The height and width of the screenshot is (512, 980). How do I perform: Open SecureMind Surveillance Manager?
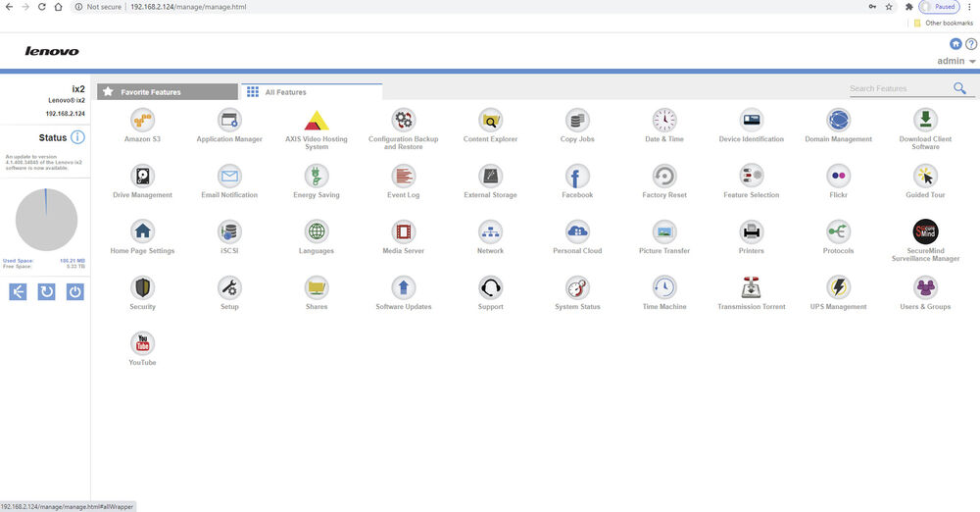click(925, 231)
